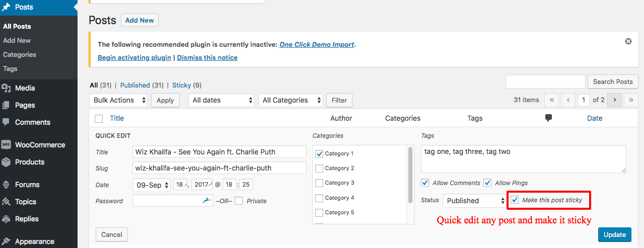Click into the Slug text field
The height and width of the screenshot is (248, 644).
(x=219, y=168)
